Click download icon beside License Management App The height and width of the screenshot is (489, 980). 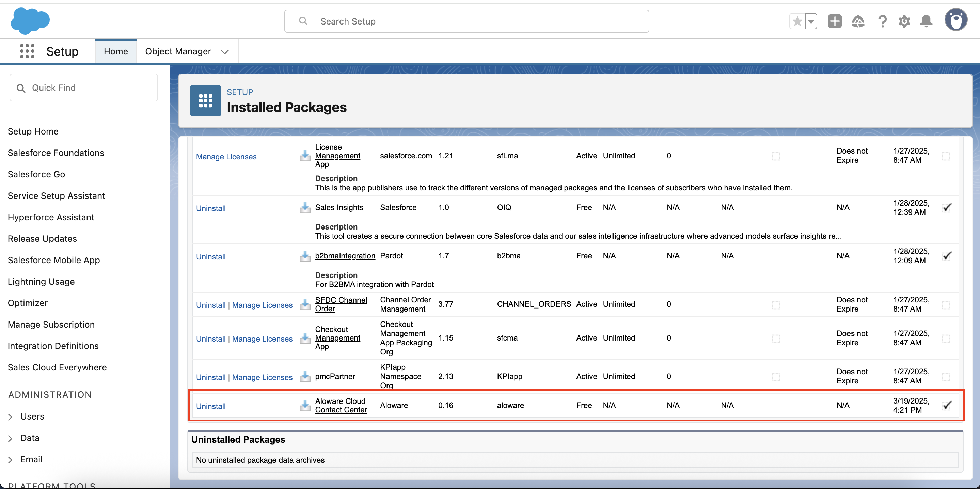click(x=305, y=156)
